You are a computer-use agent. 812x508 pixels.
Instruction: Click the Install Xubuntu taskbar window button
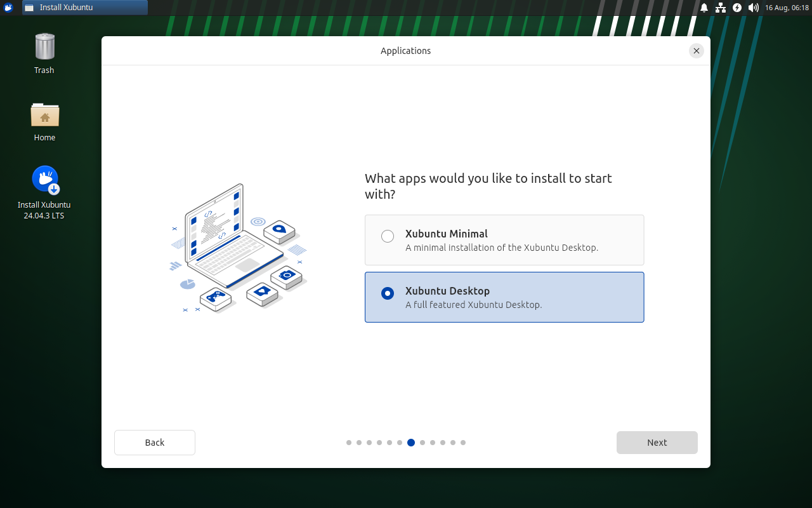(x=85, y=8)
